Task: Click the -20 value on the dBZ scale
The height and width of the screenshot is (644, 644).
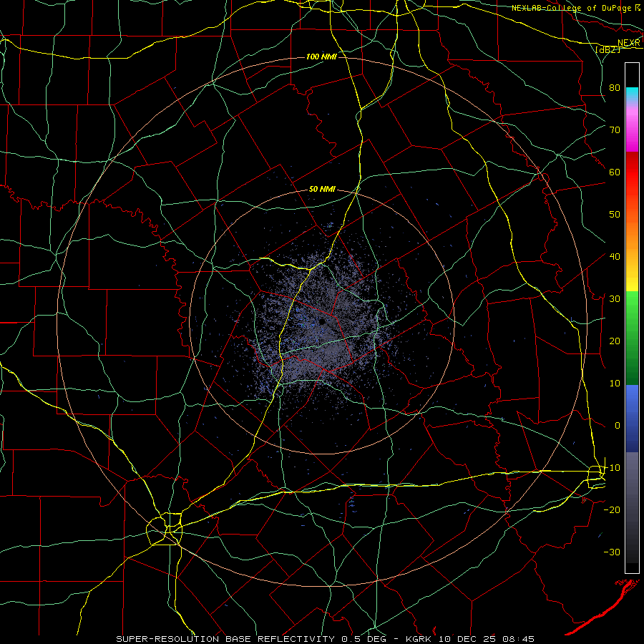Action: pyautogui.click(x=612, y=509)
